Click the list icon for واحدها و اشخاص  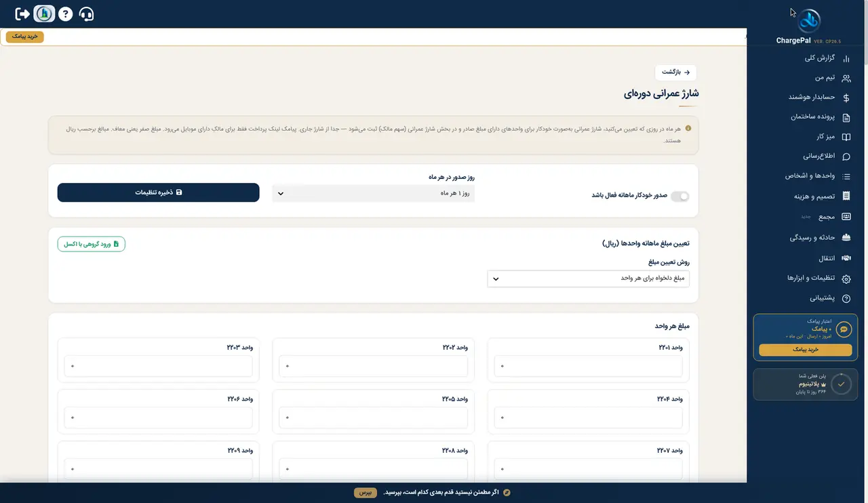pos(846,176)
